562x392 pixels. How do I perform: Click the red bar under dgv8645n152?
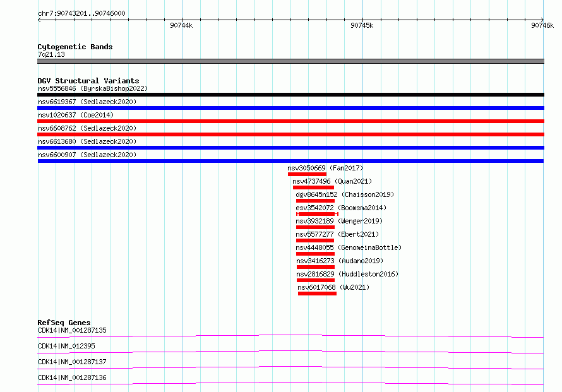pyautogui.click(x=315, y=201)
